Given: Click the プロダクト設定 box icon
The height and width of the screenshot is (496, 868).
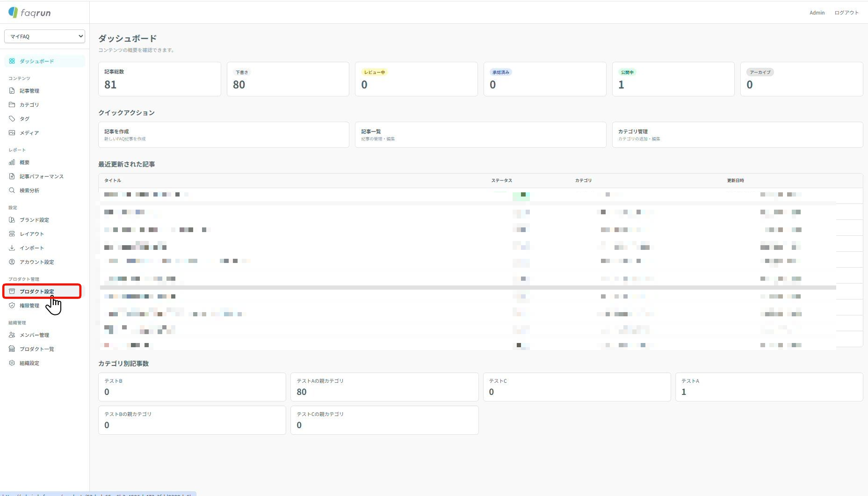Looking at the screenshot, I should pyautogui.click(x=12, y=292).
